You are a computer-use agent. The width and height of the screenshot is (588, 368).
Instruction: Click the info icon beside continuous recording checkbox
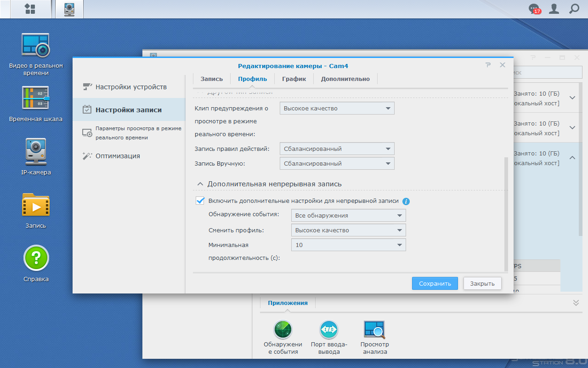406,201
